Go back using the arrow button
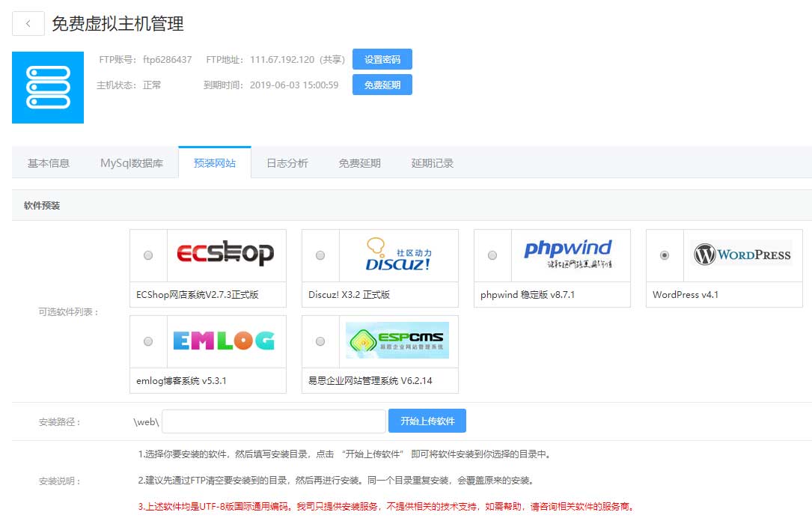 click(28, 23)
